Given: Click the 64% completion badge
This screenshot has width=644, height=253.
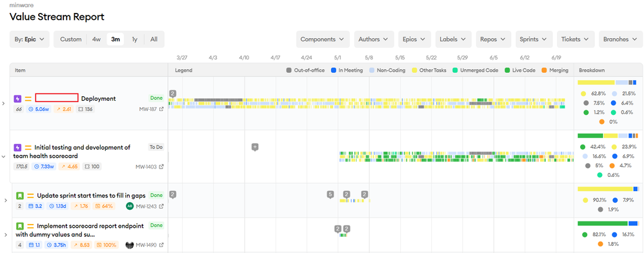Looking at the screenshot, I should [105, 206].
